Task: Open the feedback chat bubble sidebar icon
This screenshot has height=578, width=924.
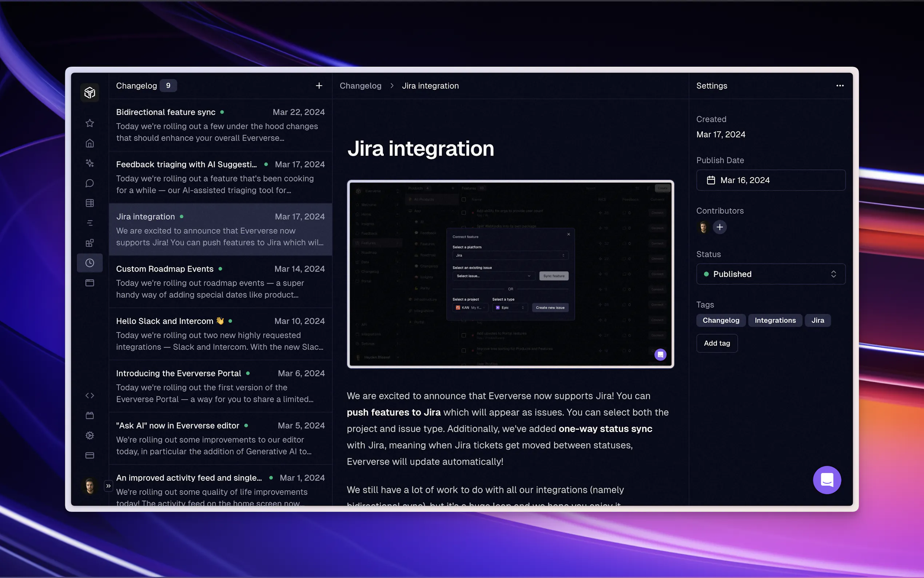Action: [90, 183]
